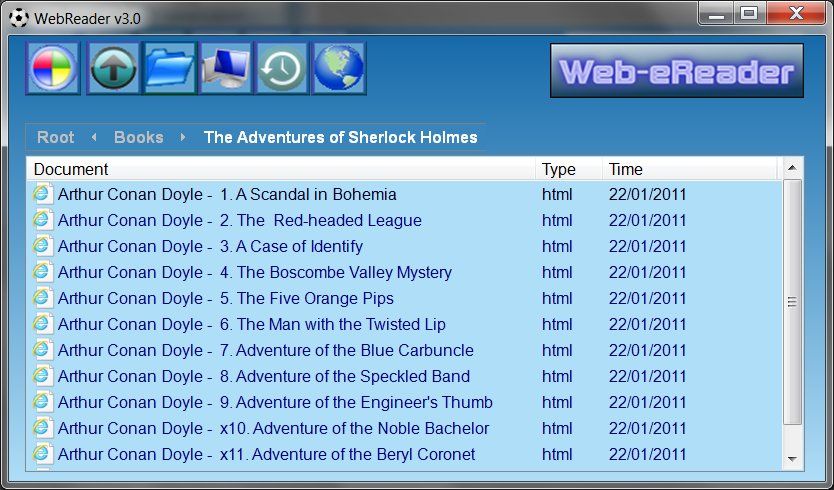834x490 pixels.
Task: Click the scrollbar up arrow
Action: click(792, 168)
